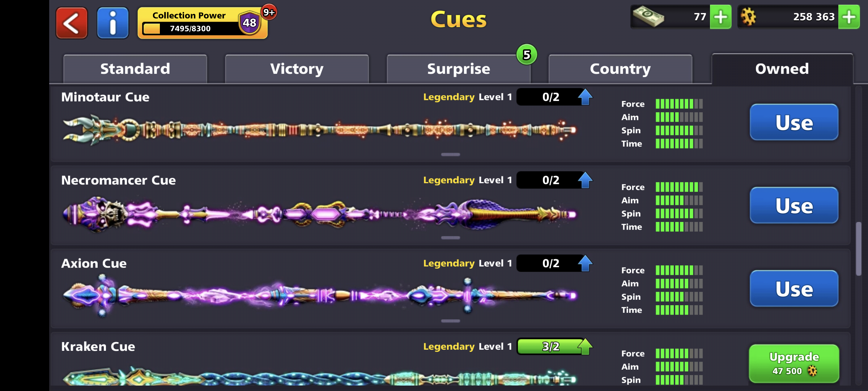Click the cue list scrollbar thumb

click(859, 249)
